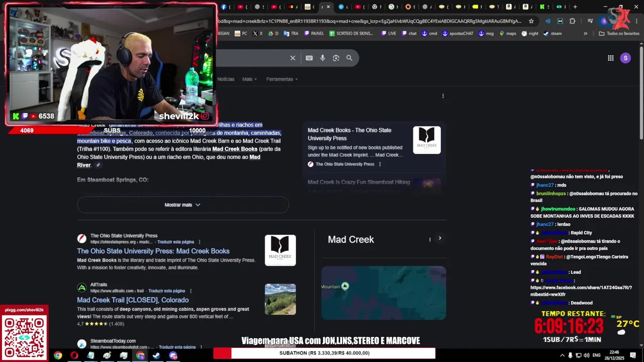
Task: Expand the Mad Creek panel with the chevron
Action: coord(440,238)
